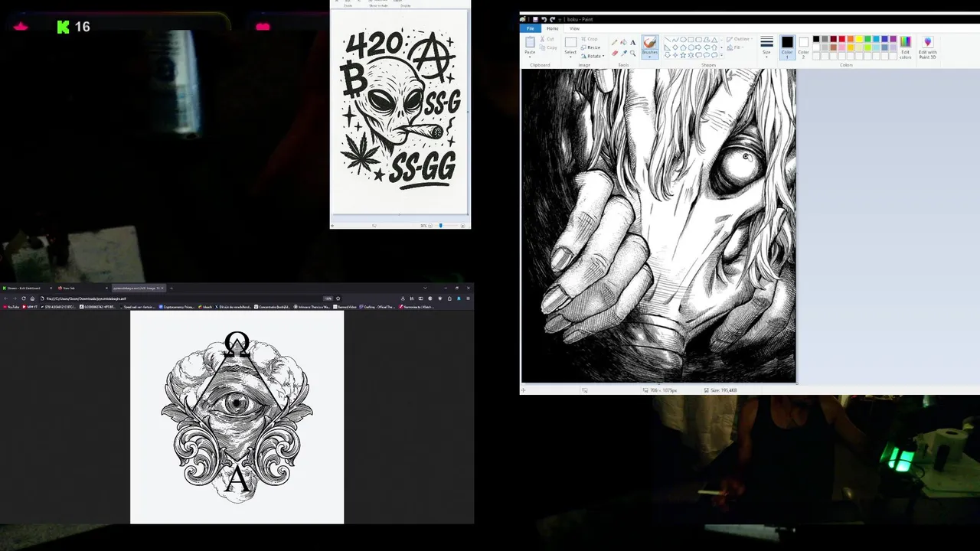Select the Text tool in Paint
980x551 pixels.
pos(633,42)
